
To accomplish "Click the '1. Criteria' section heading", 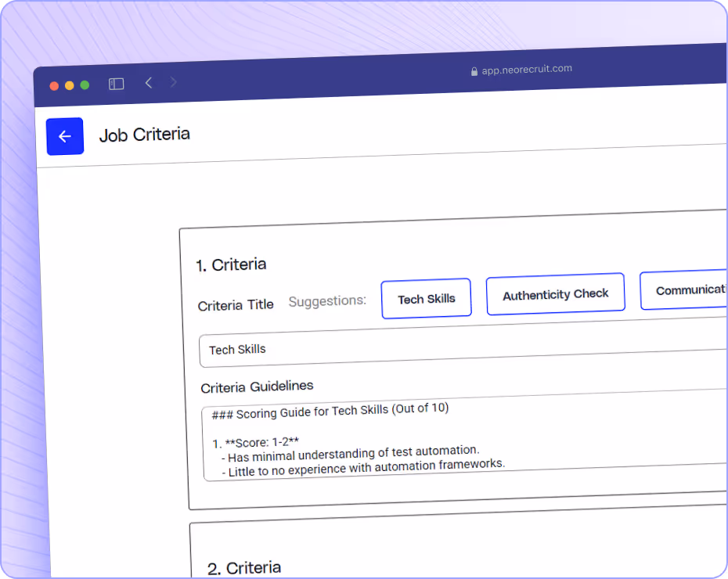I will 231,265.
